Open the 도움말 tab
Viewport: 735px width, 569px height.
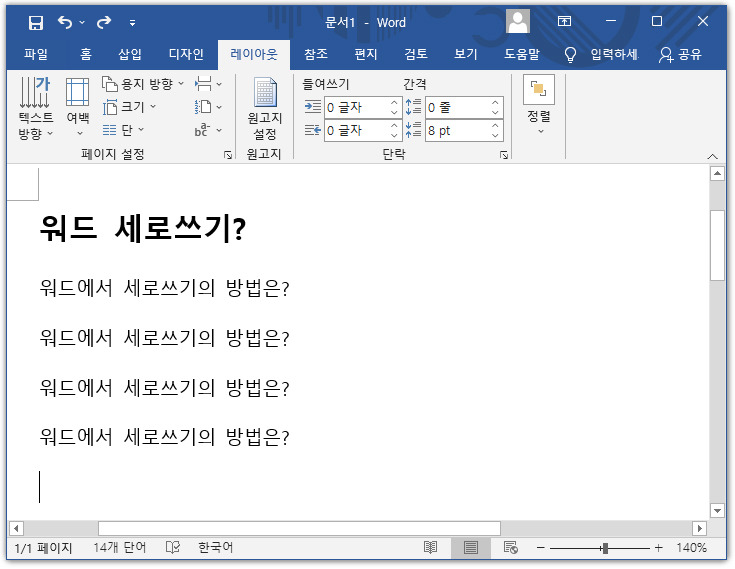[x=522, y=54]
